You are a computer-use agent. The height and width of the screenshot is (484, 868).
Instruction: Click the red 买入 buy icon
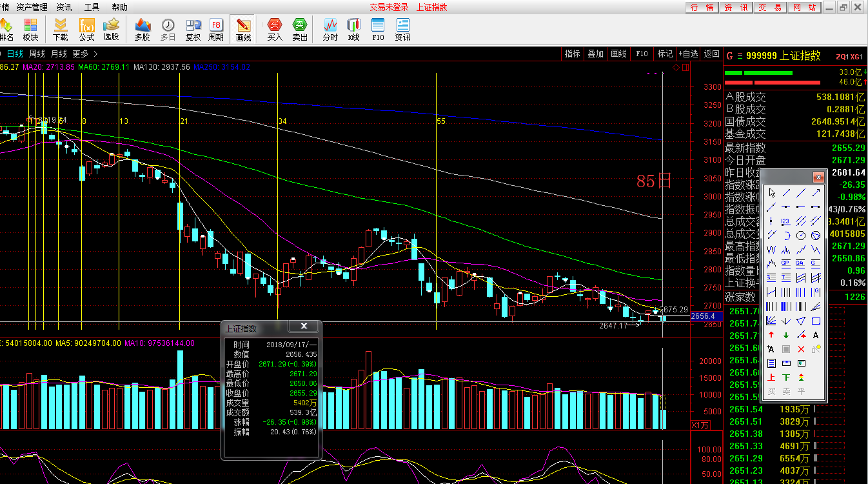tap(275, 30)
